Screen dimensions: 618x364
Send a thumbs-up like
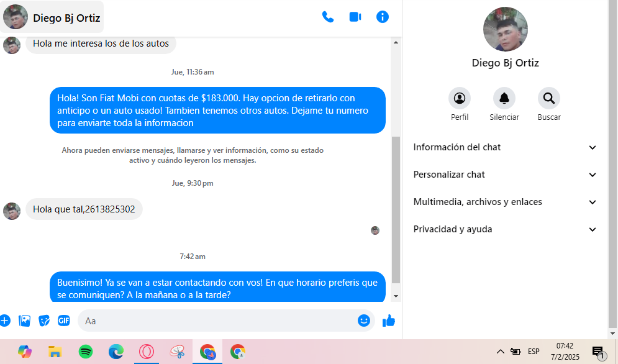click(x=389, y=321)
